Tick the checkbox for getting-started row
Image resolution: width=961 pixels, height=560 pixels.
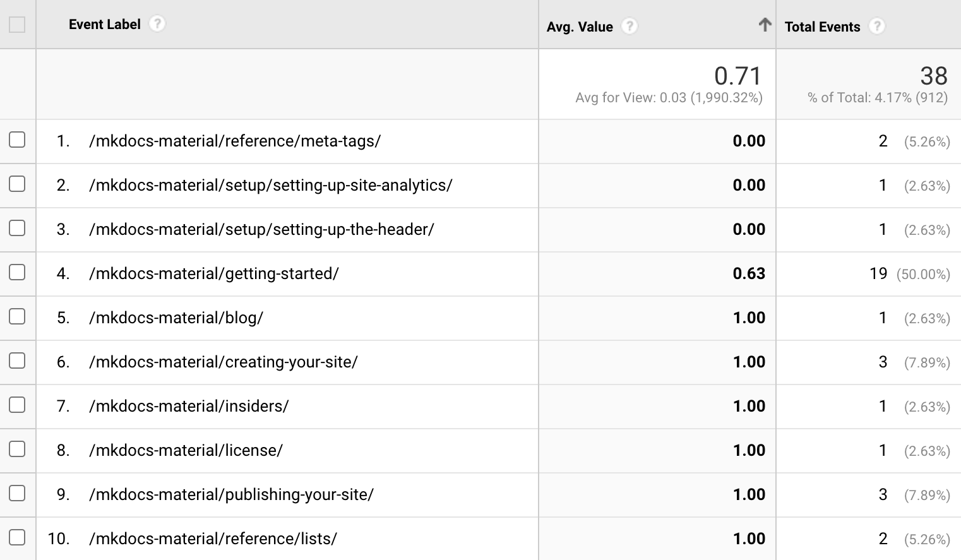pos(17,273)
